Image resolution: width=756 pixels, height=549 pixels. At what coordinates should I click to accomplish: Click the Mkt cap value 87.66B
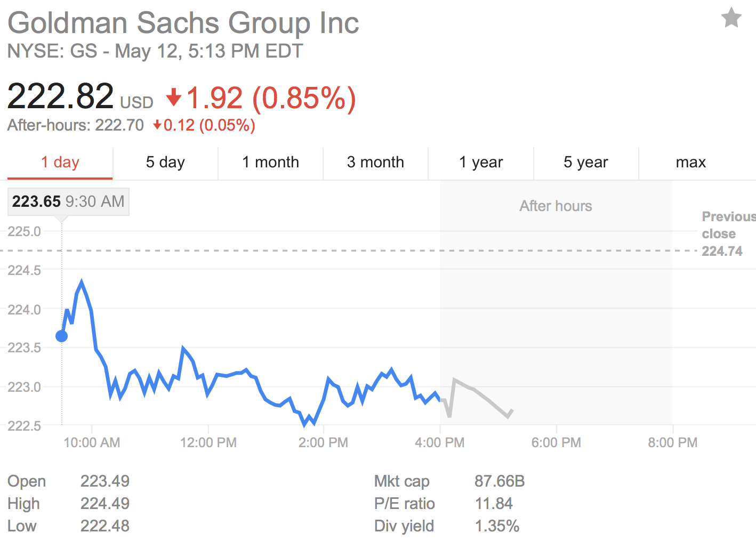pyautogui.click(x=500, y=481)
